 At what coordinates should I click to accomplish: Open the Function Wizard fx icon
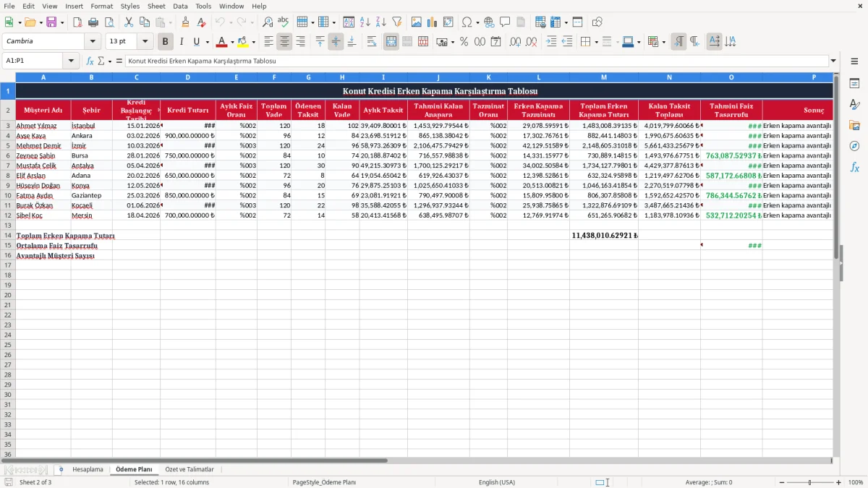pyautogui.click(x=90, y=61)
